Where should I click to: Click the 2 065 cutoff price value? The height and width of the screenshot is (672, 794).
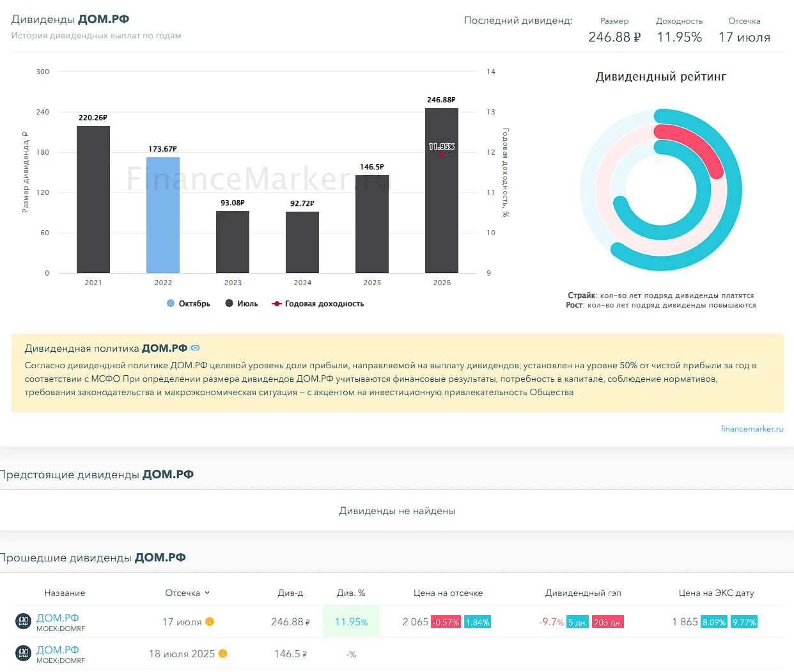tap(416, 621)
